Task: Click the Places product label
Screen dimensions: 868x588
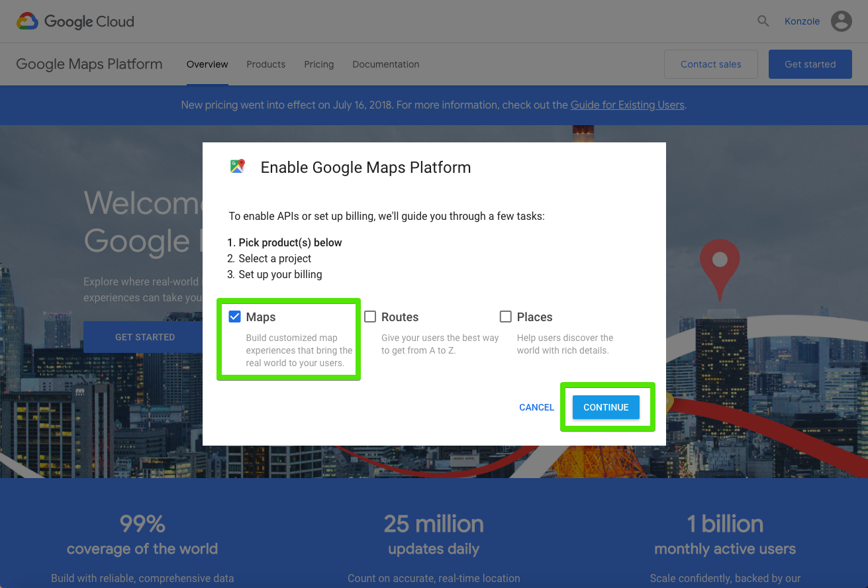Action: pos(535,317)
